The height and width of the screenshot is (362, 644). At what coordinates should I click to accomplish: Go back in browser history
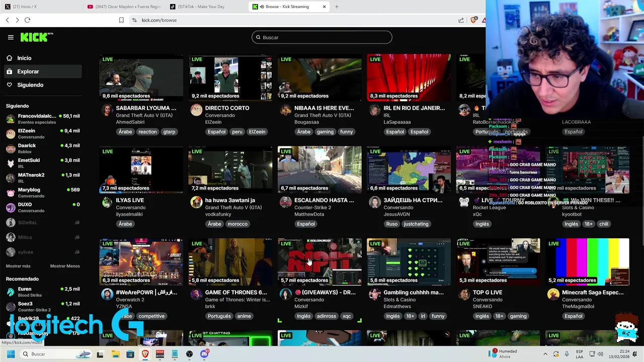[7, 20]
